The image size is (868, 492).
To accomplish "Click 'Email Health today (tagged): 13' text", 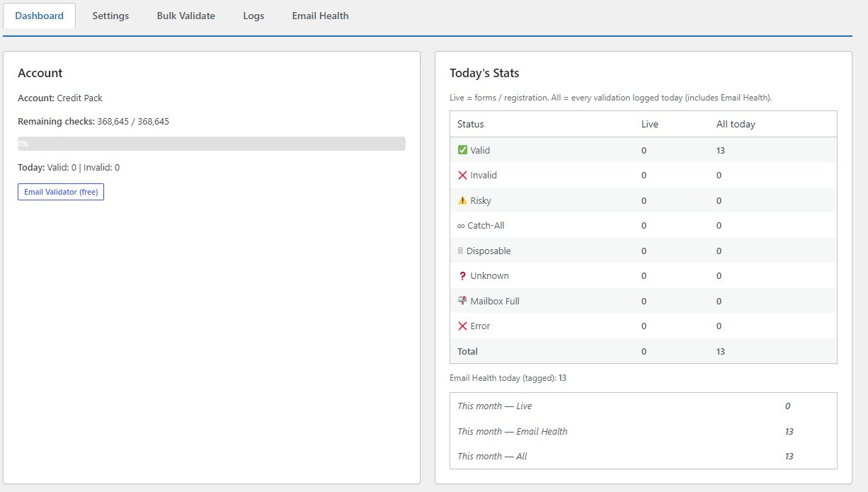I will pos(508,378).
